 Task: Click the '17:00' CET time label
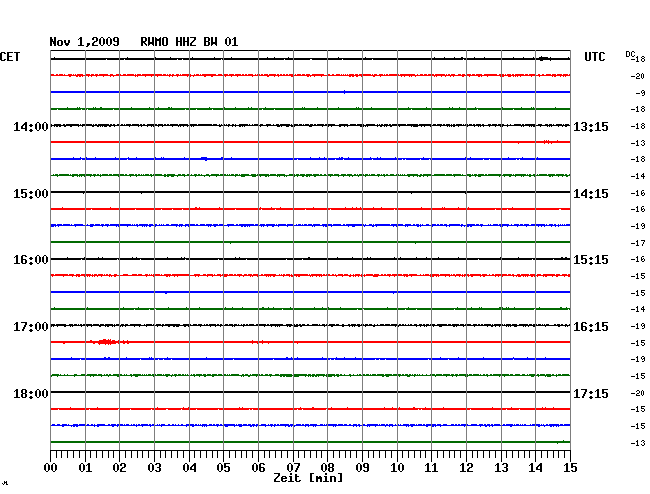(x=31, y=327)
